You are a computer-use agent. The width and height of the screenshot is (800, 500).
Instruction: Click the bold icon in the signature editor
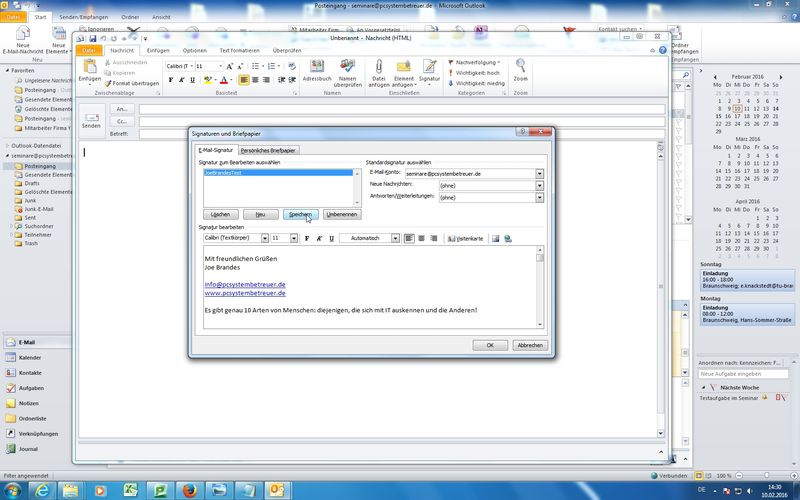coord(306,238)
